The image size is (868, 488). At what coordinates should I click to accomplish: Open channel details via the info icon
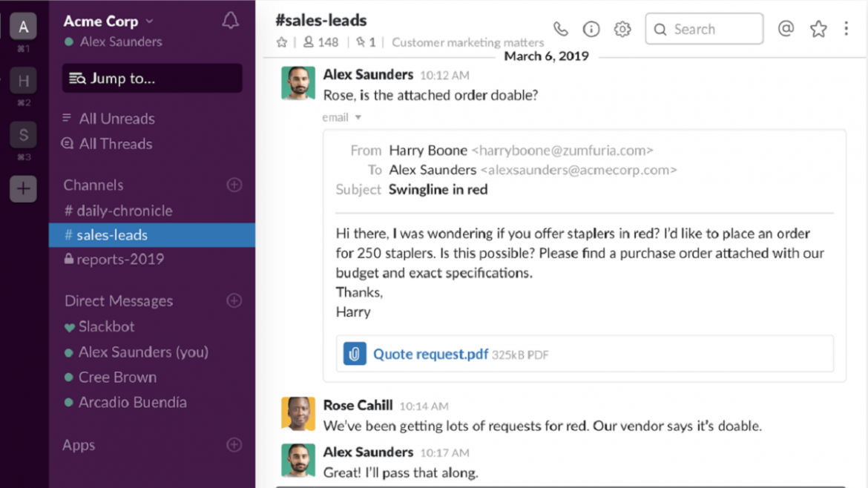coord(591,28)
